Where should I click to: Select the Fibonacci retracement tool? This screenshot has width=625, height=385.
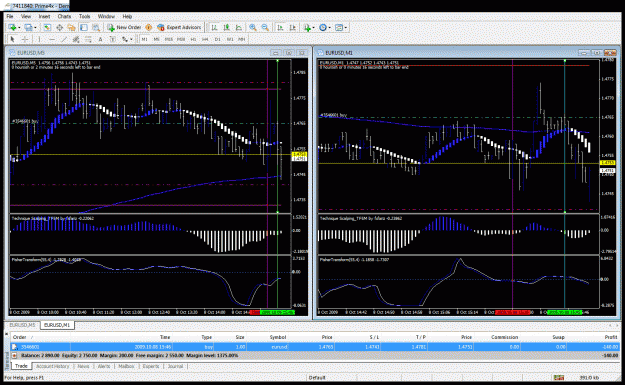click(x=88, y=39)
